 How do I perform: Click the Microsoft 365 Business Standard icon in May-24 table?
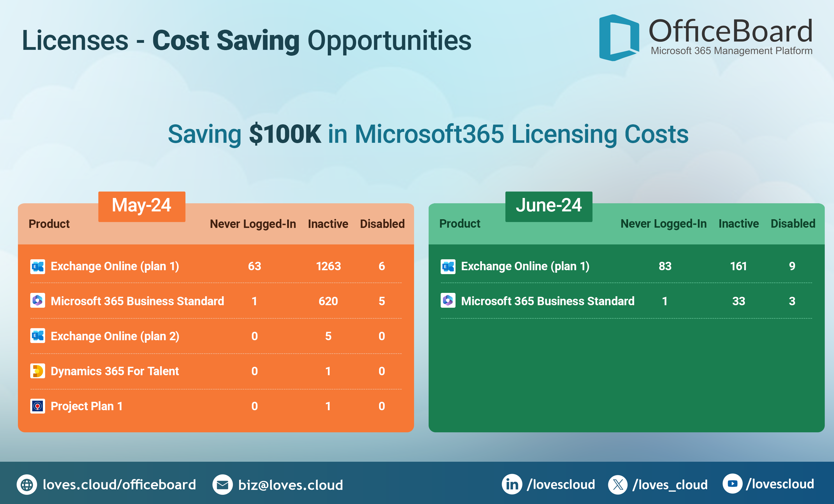pyautogui.click(x=38, y=300)
